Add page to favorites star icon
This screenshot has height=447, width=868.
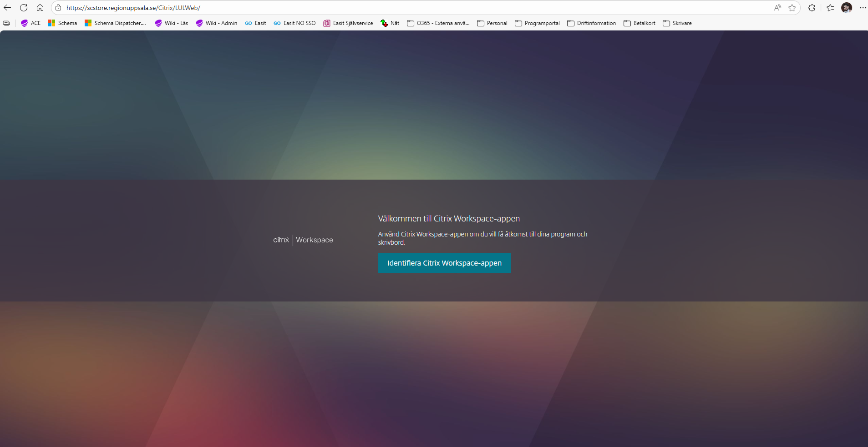(x=792, y=8)
